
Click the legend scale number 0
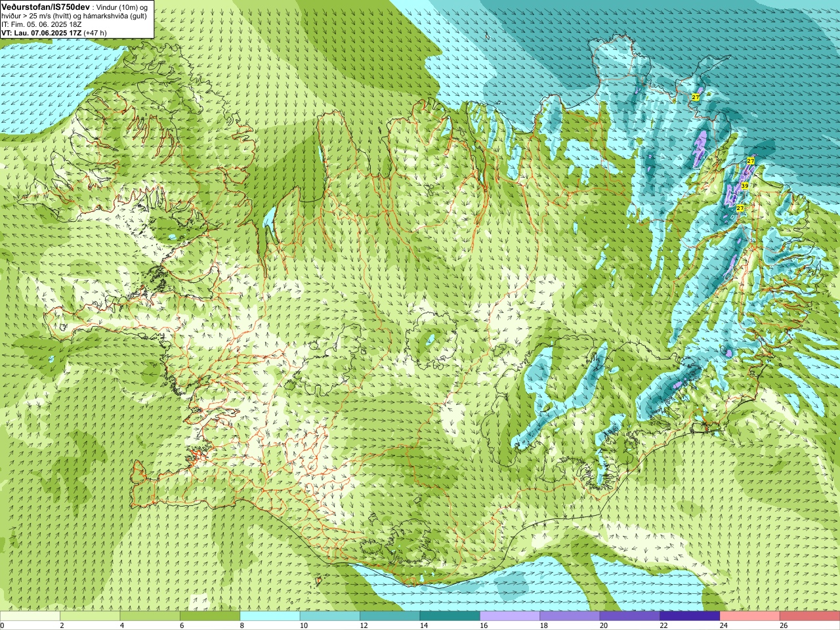click(x=2, y=625)
